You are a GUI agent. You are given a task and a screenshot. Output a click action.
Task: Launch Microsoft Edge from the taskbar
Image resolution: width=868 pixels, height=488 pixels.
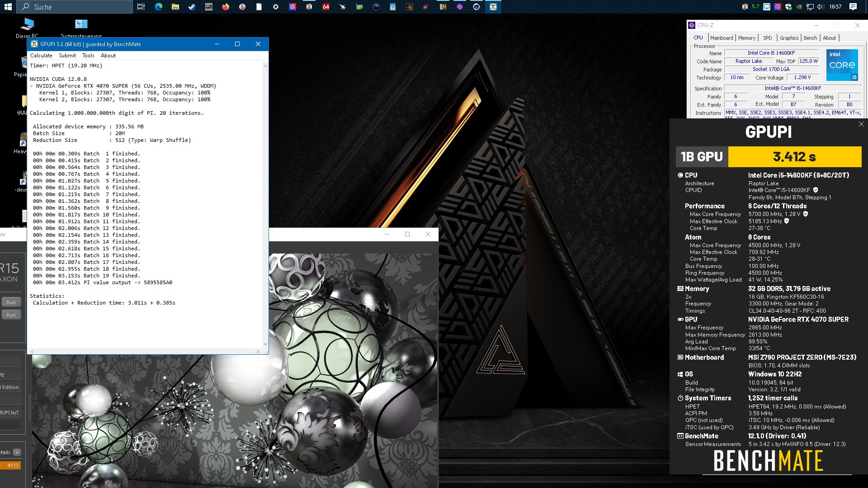click(x=158, y=7)
